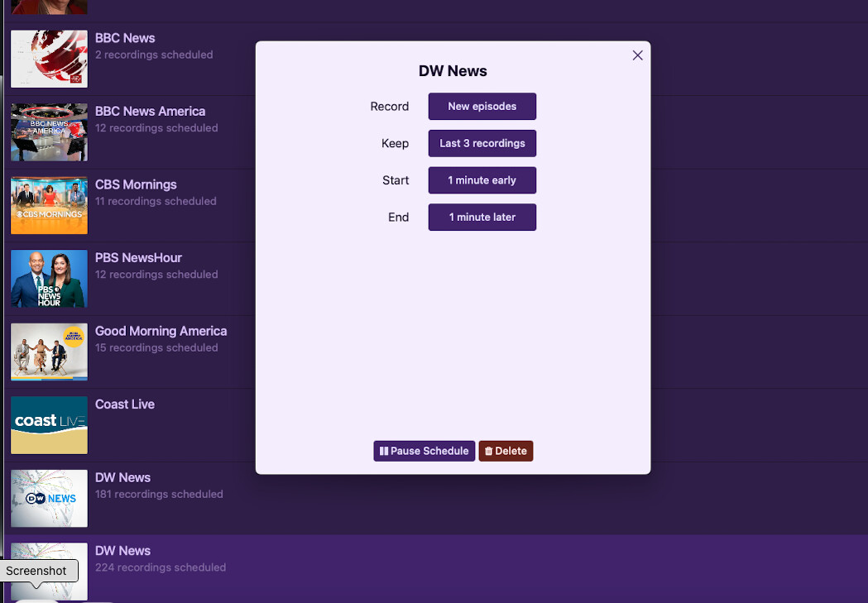The image size is (868, 603).
Task: Change the End '1 minute later' option
Action: pos(482,217)
